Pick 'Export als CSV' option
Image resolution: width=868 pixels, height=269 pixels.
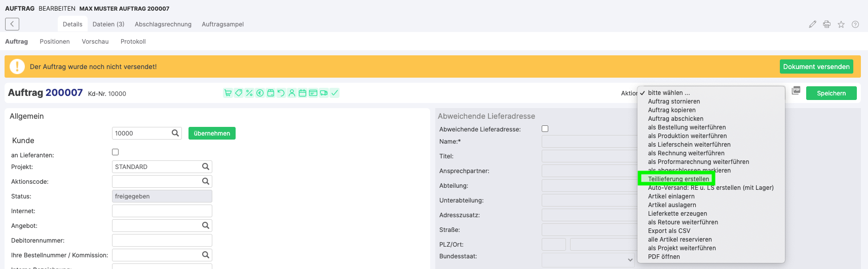click(669, 231)
